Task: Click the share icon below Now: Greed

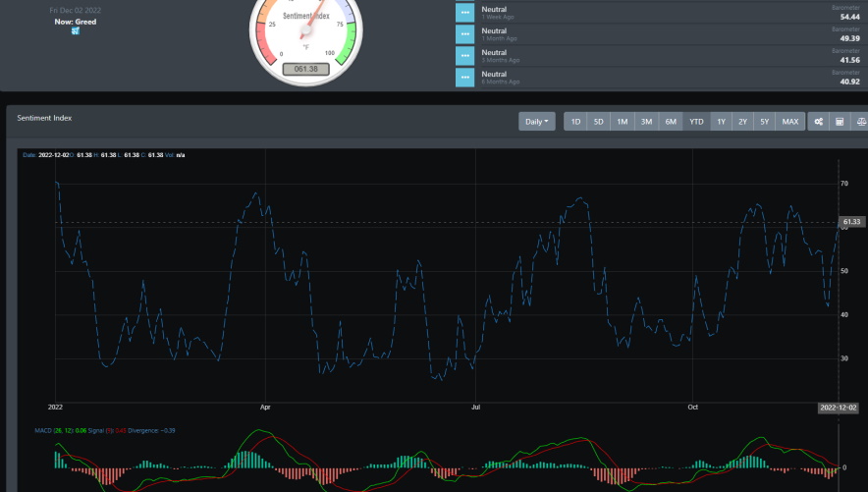Action: [x=76, y=31]
